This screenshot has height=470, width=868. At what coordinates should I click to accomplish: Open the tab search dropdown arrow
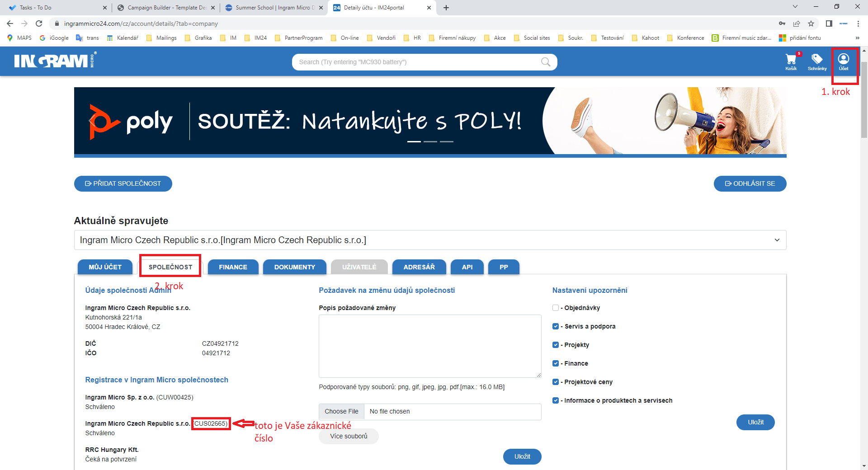[795, 7]
